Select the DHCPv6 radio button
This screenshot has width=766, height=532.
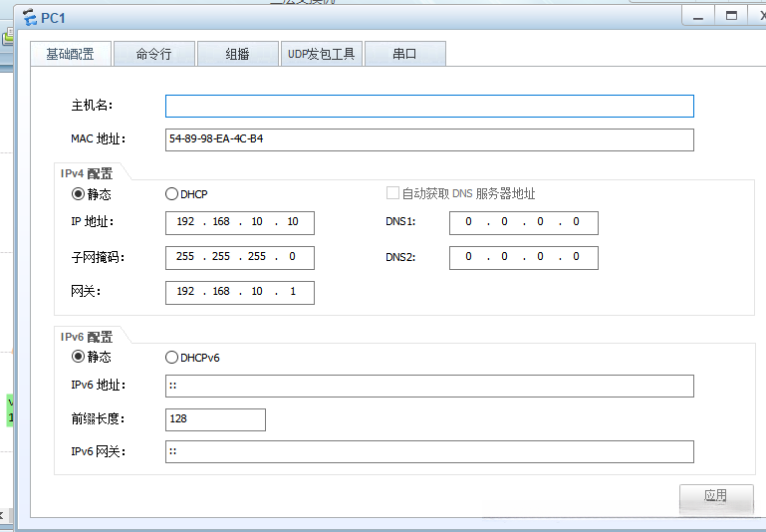click(x=171, y=358)
